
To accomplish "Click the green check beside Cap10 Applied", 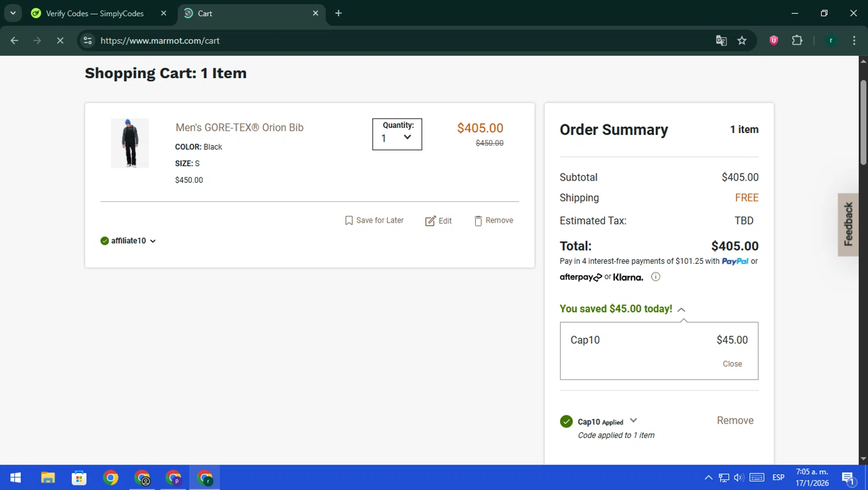I will [x=567, y=421].
